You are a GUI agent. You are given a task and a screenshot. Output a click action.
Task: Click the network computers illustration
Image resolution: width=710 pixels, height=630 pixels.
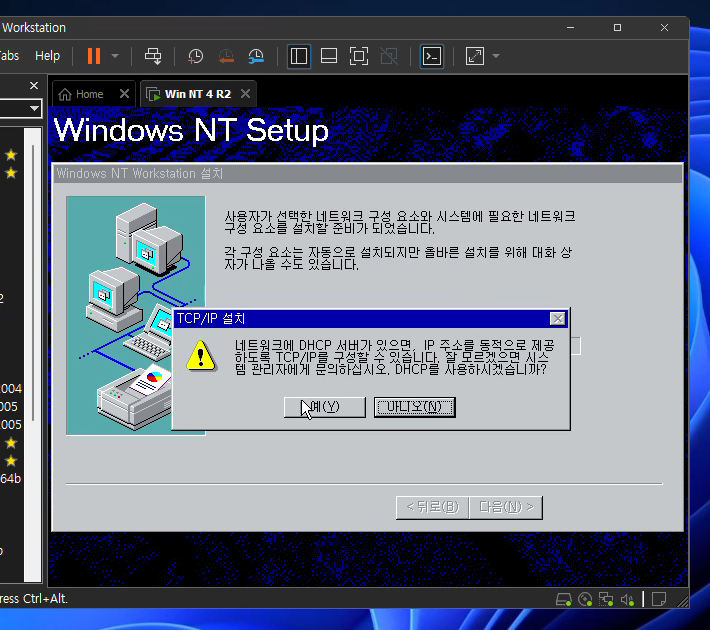(x=136, y=316)
